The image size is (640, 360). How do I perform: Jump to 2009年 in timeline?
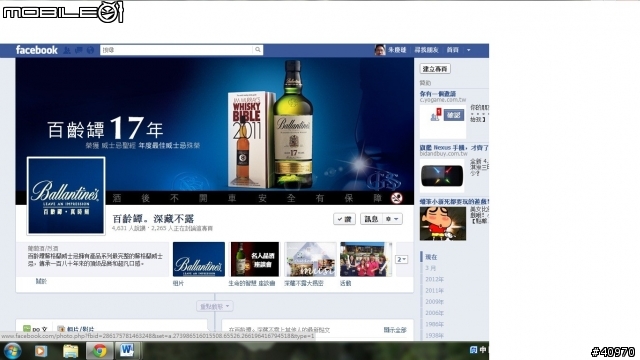pos(434,302)
